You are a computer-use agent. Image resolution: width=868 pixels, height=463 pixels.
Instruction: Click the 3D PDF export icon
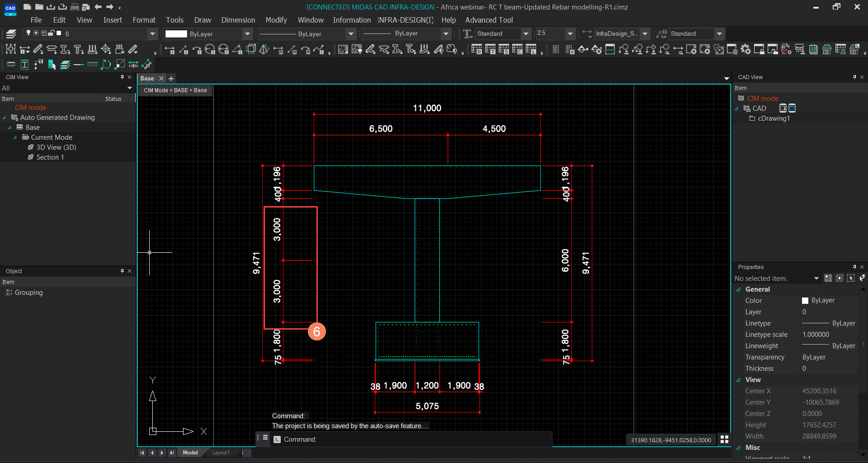coord(786,49)
